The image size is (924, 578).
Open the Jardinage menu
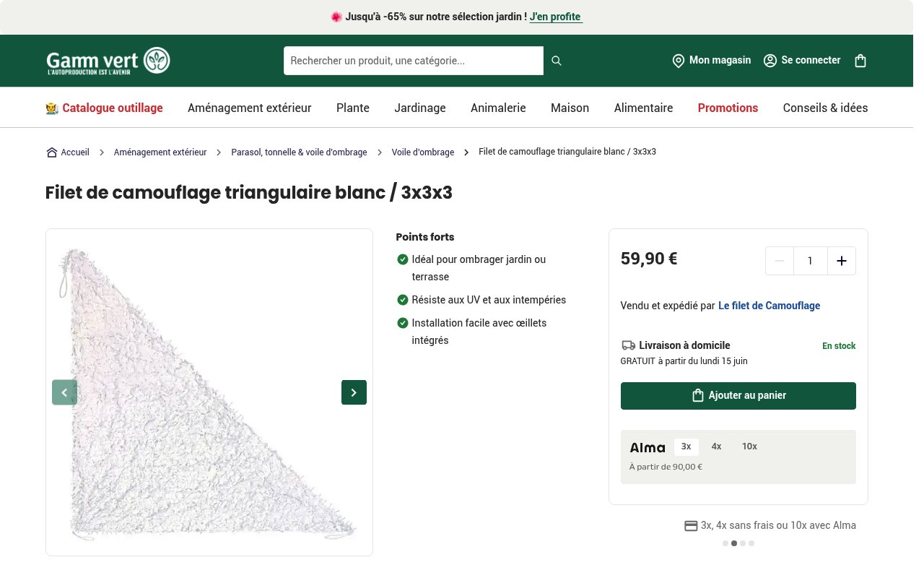point(420,108)
